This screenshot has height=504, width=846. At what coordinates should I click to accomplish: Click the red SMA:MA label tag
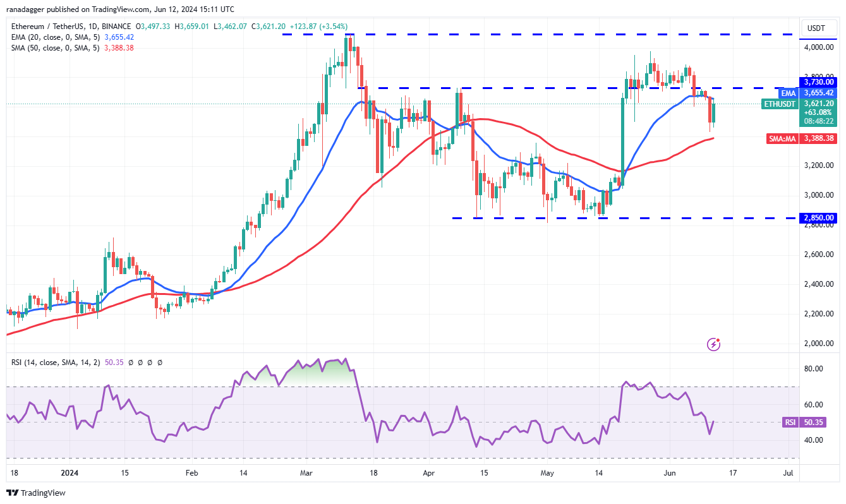[x=783, y=138]
